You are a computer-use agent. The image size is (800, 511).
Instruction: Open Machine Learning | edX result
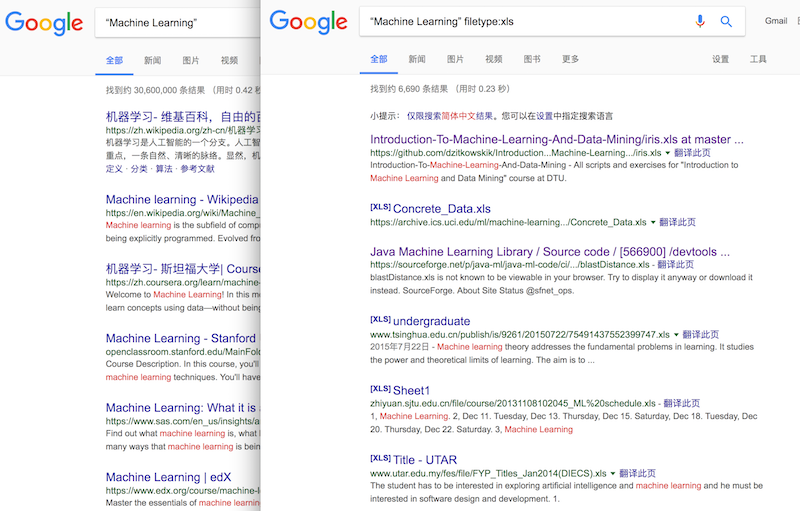pos(168,477)
